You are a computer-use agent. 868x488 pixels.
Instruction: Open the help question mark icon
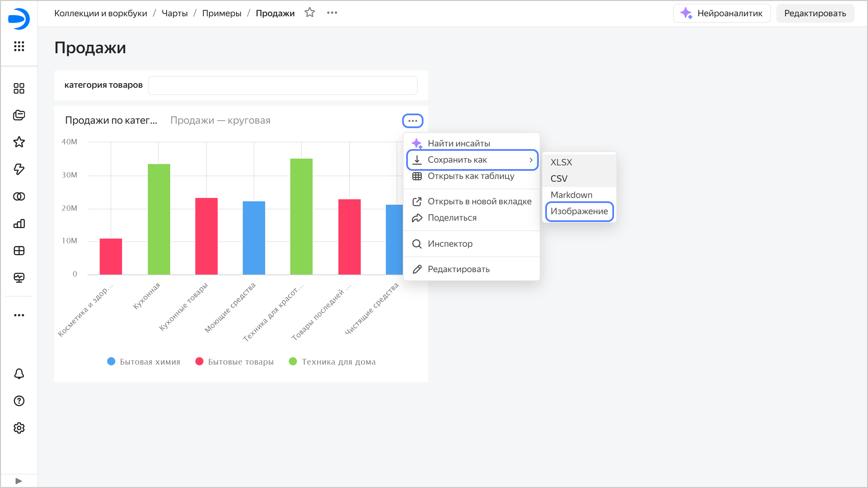19,401
